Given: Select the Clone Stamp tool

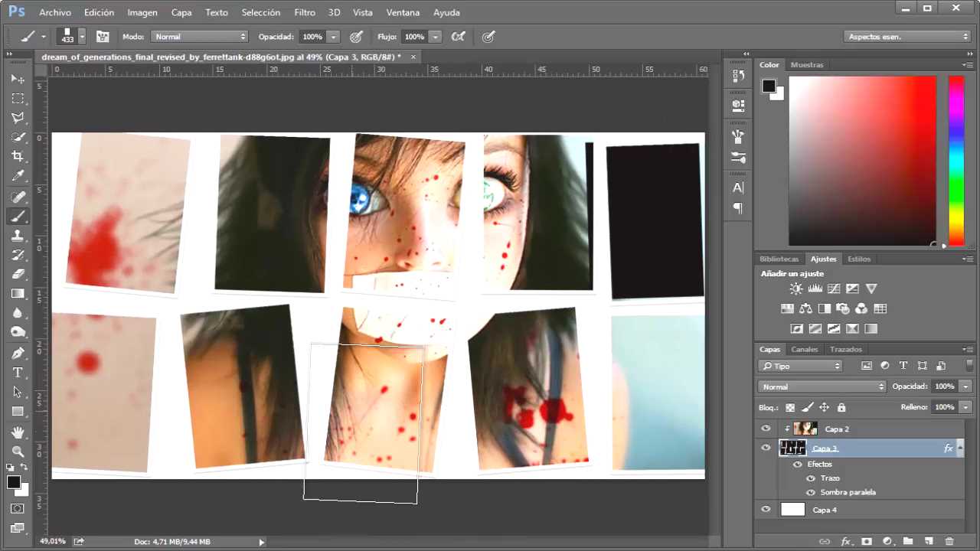Looking at the screenshot, I should coord(18,236).
